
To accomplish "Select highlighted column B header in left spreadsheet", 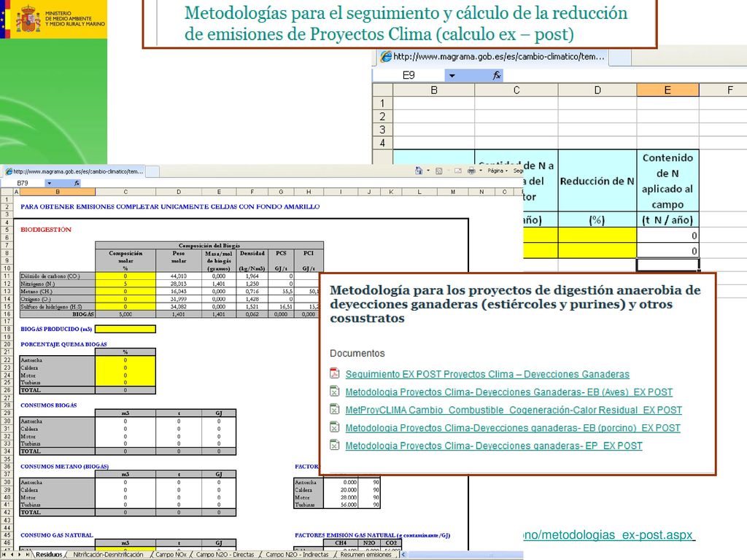I will tap(57, 192).
